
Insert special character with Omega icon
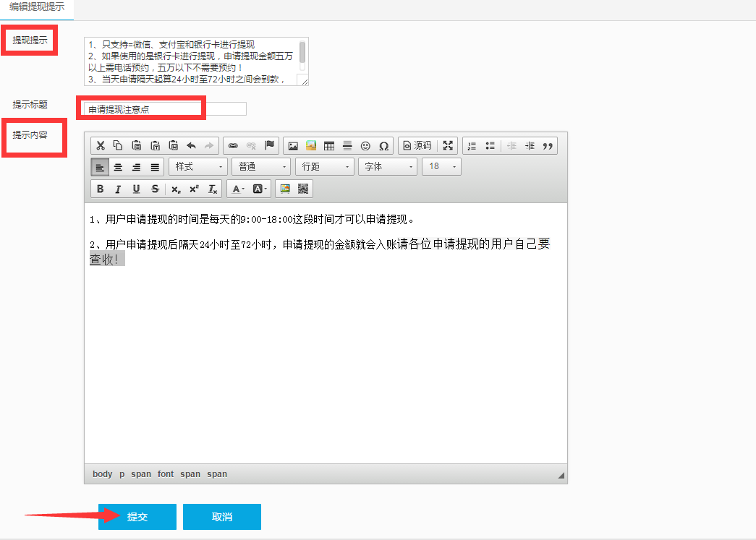pyautogui.click(x=383, y=145)
